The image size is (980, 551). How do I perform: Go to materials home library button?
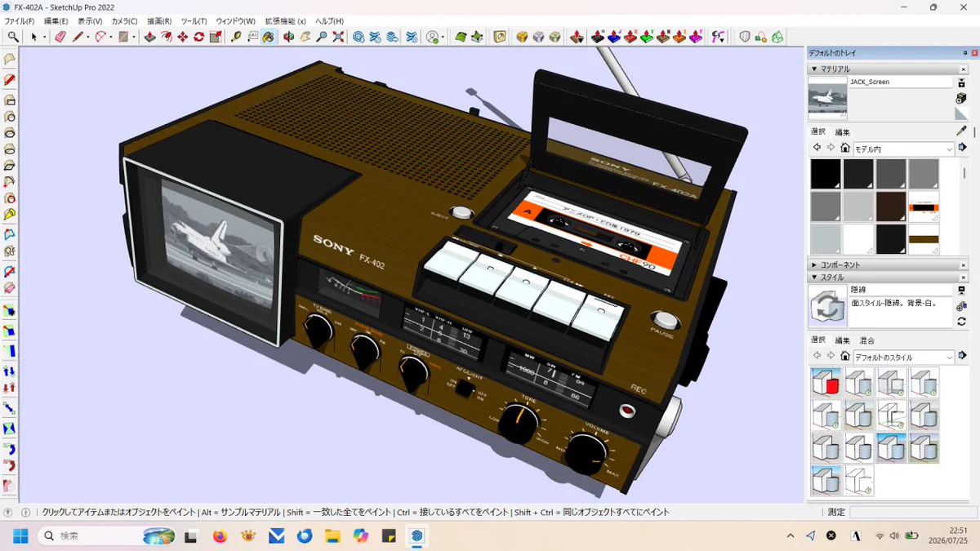point(844,149)
